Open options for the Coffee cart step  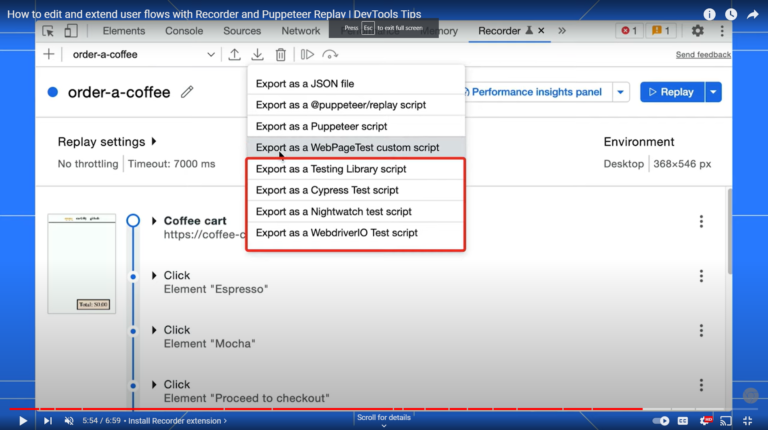click(701, 221)
